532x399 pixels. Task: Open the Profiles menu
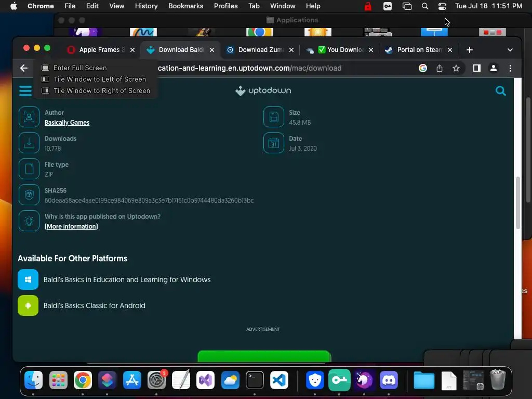point(225,6)
